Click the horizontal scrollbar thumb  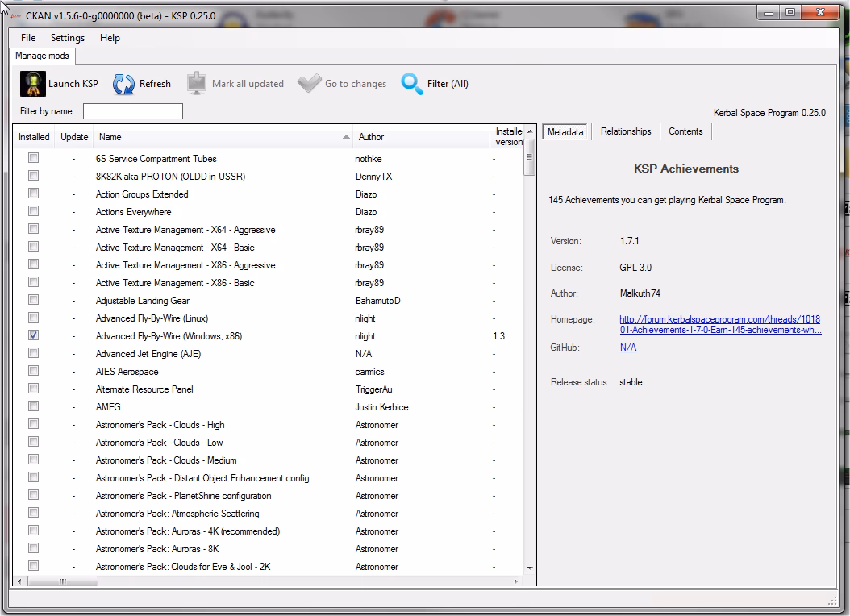pyautogui.click(x=63, y=581)
